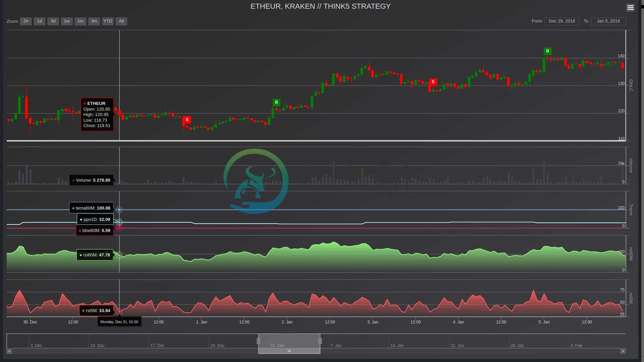This screenshot has height=362, width=644.
Task: Edit the To date field Jan 5, 2019
Action: (608, 21)
